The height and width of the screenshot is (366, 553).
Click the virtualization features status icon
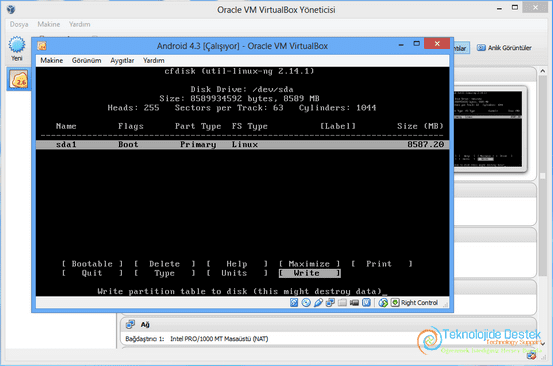click(366, 303)
